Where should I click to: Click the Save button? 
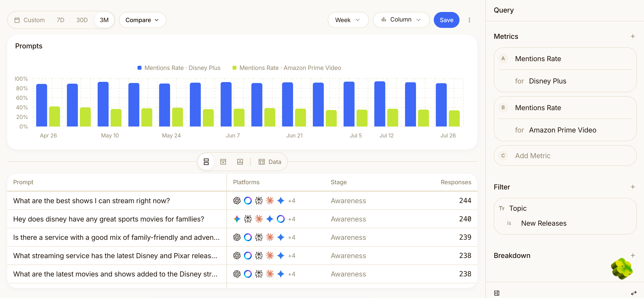coord(447,20)
